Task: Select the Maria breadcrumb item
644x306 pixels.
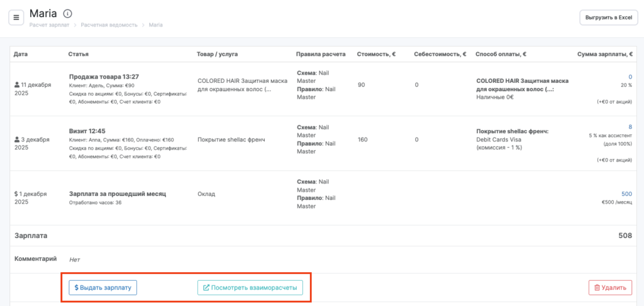Action: 155,25
